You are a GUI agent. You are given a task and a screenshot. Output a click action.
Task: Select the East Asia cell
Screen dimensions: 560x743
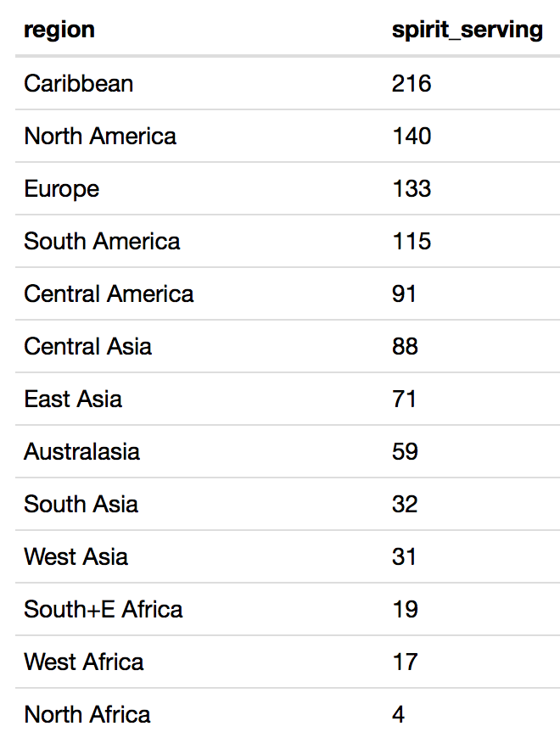(73, 399)
